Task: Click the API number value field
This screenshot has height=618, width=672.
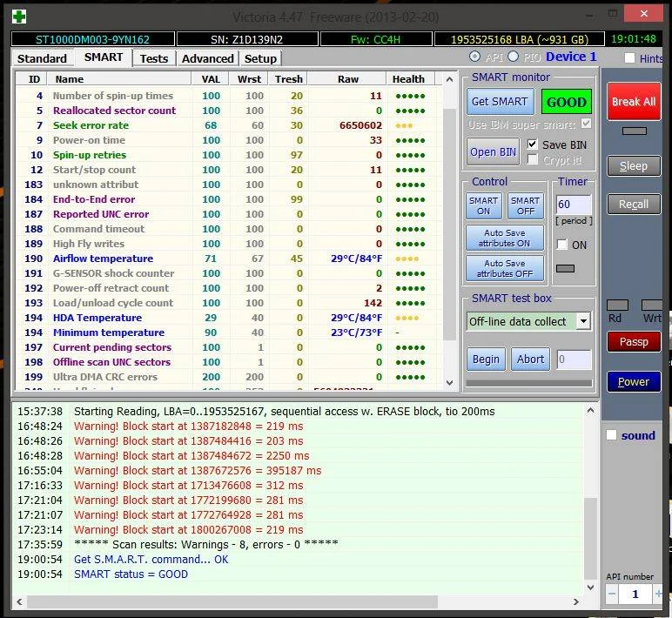Action: tap(635, 594)
